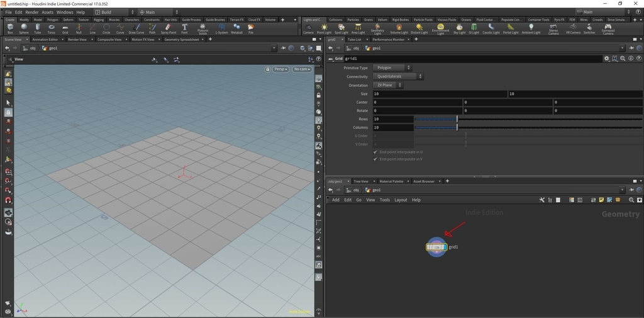644x318 pixels.
Task: Switch to the Material Palette tab
Action: 391,181
